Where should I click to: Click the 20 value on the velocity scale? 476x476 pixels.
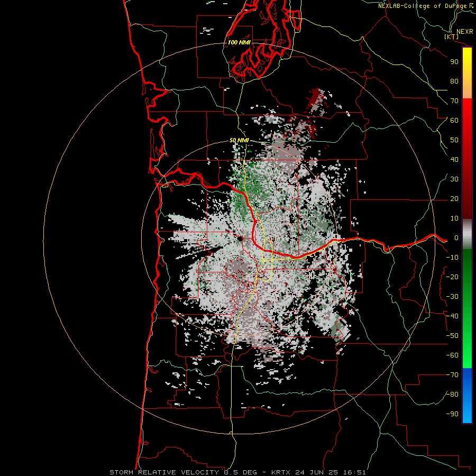(454, 199)
